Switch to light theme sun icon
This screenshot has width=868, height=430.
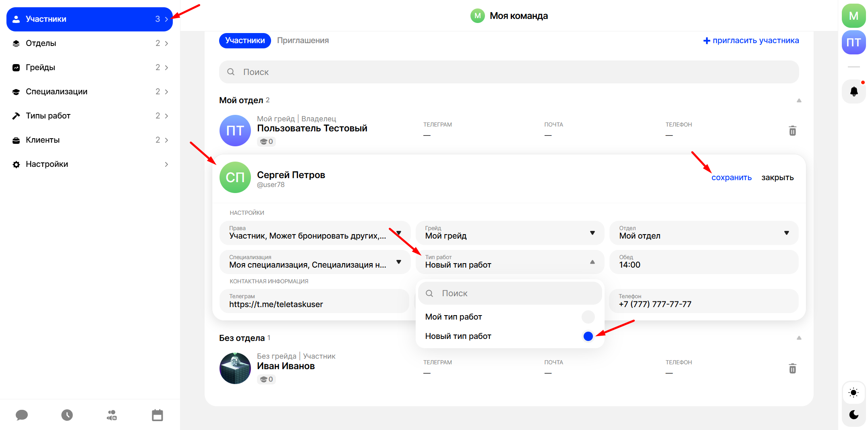[x=853, y=393]
